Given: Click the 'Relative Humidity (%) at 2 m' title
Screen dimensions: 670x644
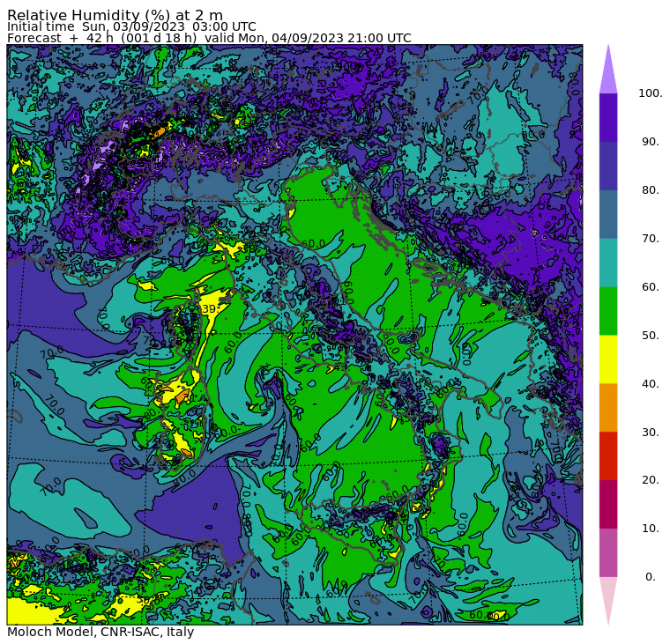Looking at the screenshot, I should pyautogui.click(x=115, y=15).
